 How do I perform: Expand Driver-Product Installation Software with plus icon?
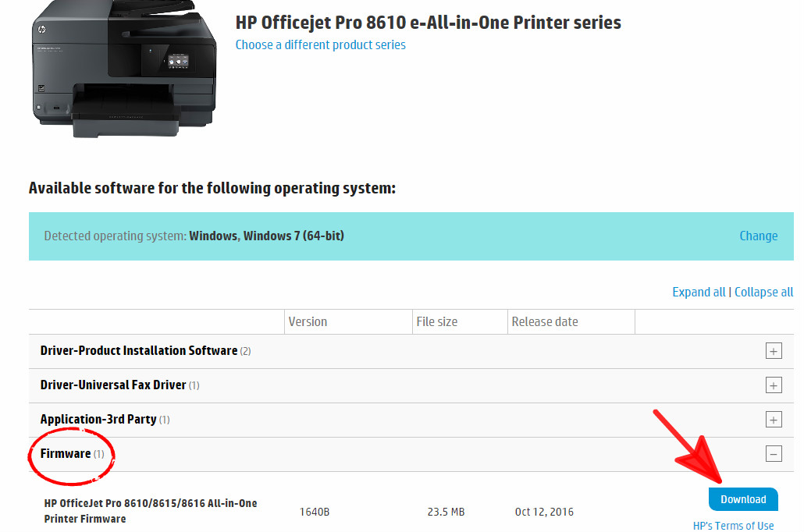pos(774,351)
